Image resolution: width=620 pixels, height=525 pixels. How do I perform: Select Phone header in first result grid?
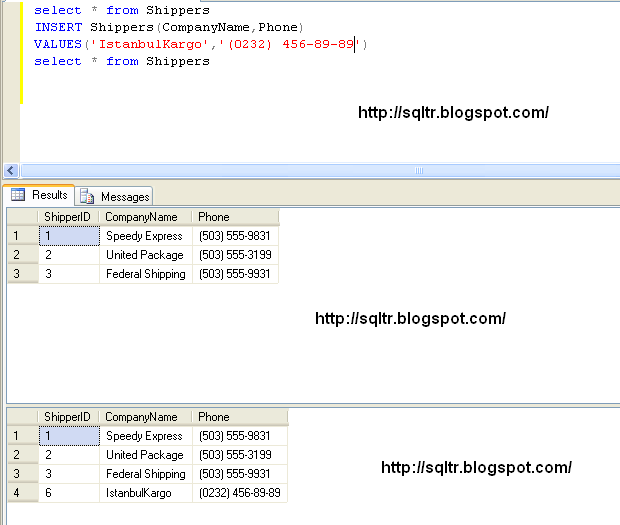235,217
